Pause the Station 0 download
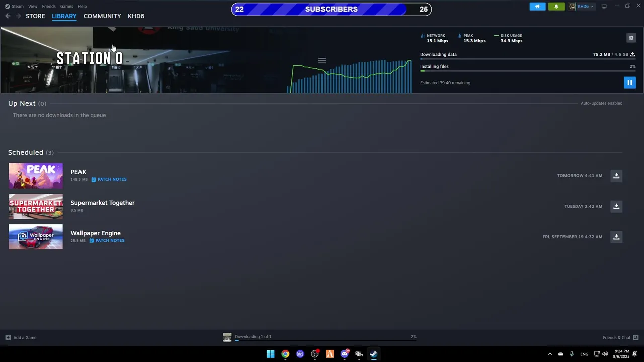The image size is (644, 362). pyautogui.click(x=629, y=83)
